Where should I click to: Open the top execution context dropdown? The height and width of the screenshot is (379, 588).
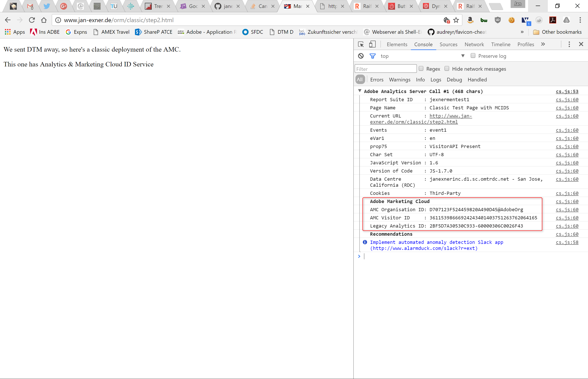pyautogui.click(x=463, y=56)
